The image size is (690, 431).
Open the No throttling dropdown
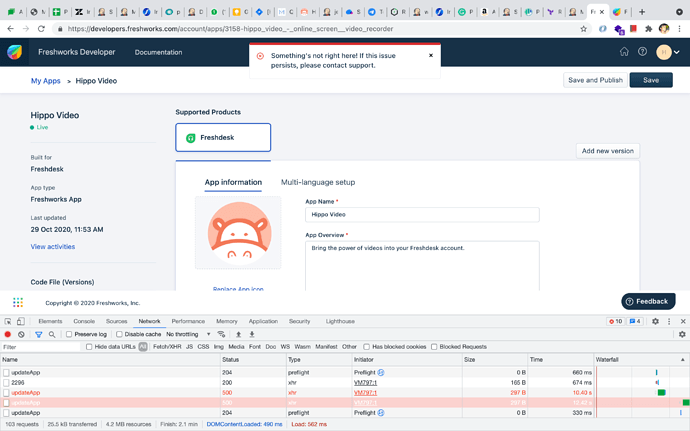(x=188, y=334)
